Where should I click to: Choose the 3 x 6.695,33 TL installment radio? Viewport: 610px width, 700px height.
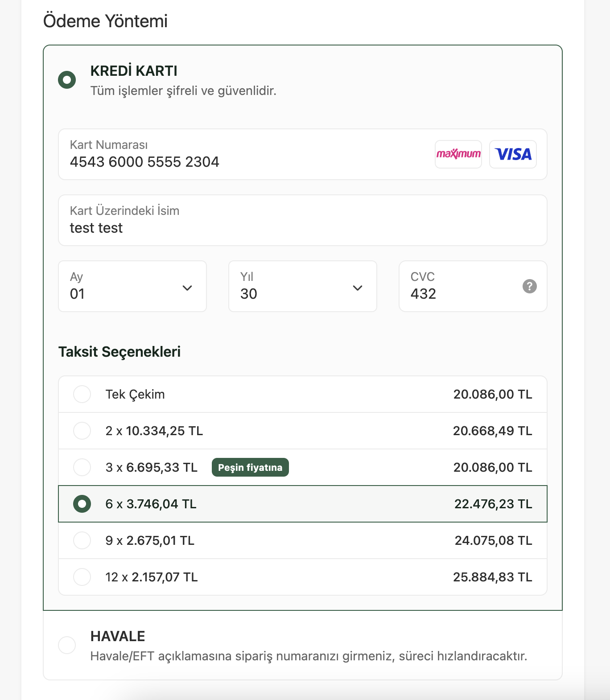click(82, 467)
